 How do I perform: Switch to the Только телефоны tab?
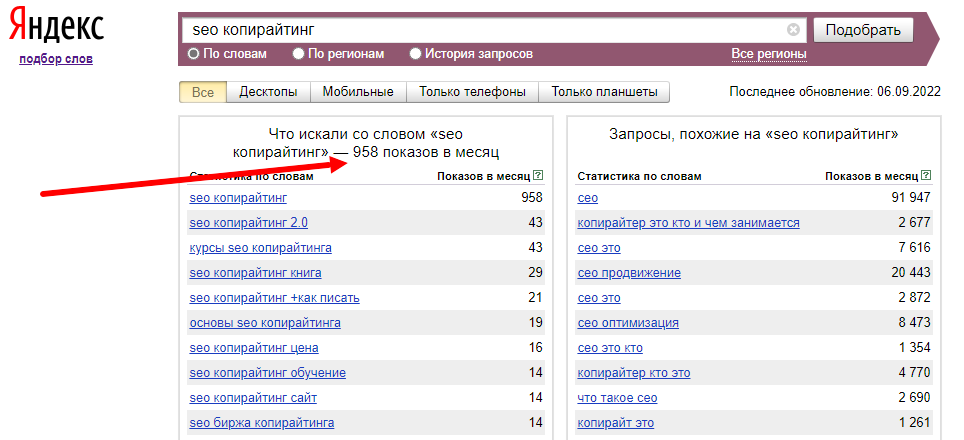point(472,92)
